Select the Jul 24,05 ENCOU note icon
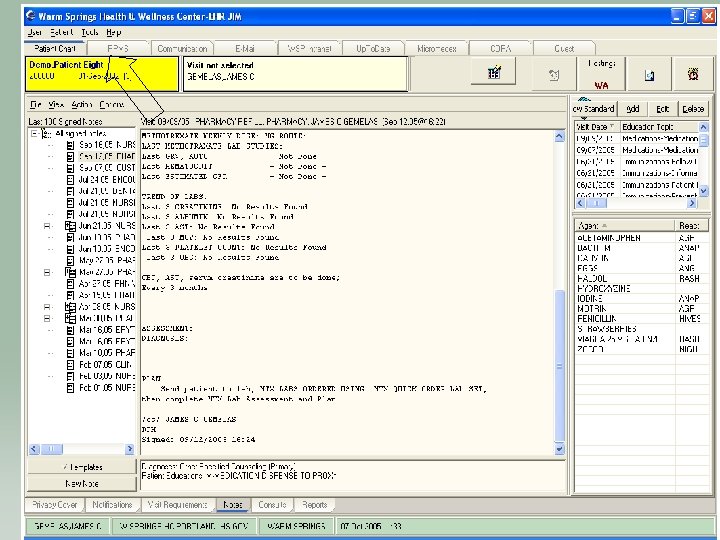720x540 pixels. [x=69, y=179]
